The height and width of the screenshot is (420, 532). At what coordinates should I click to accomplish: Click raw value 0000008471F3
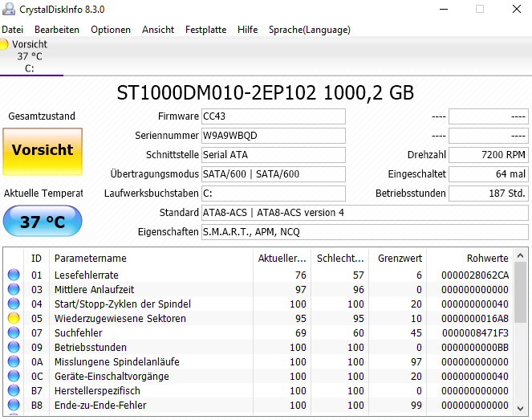[475, 333]
